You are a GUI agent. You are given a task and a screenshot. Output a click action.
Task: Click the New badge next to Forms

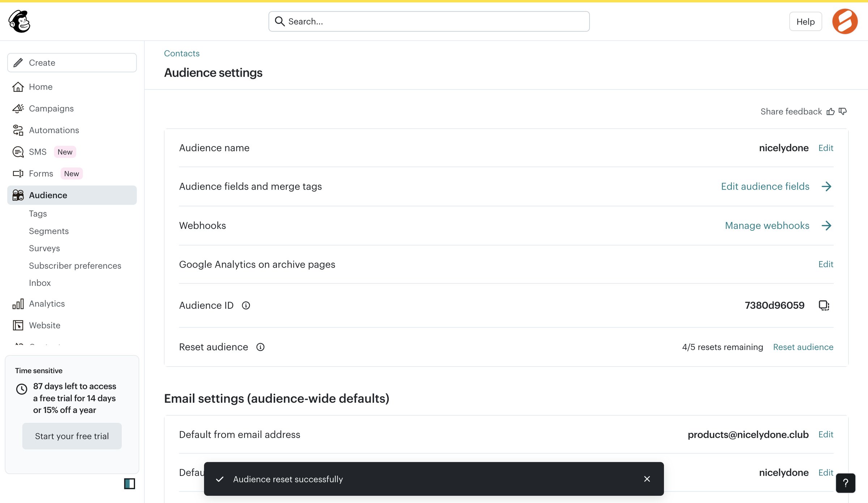[x=72, y=174]
